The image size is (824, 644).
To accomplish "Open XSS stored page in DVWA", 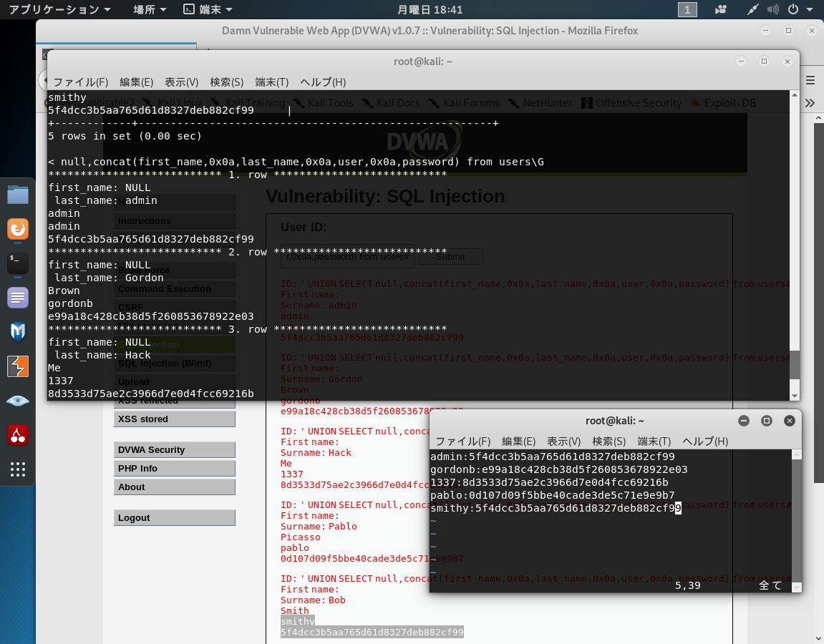I will point(175,419).
